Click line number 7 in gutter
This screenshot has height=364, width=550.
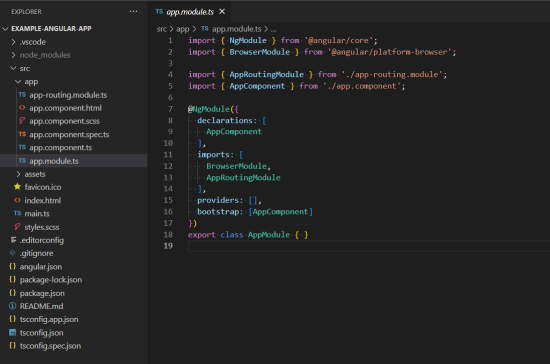[x=170, y=109]
